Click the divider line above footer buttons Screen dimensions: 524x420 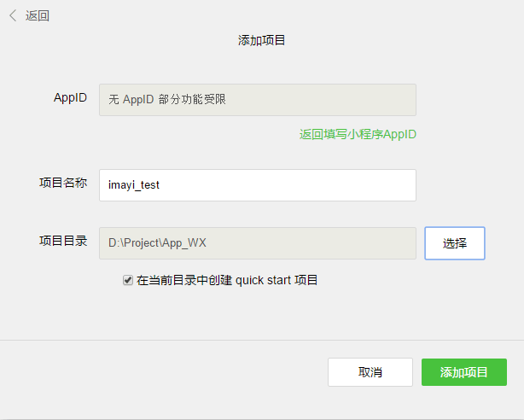coord(262,340)
